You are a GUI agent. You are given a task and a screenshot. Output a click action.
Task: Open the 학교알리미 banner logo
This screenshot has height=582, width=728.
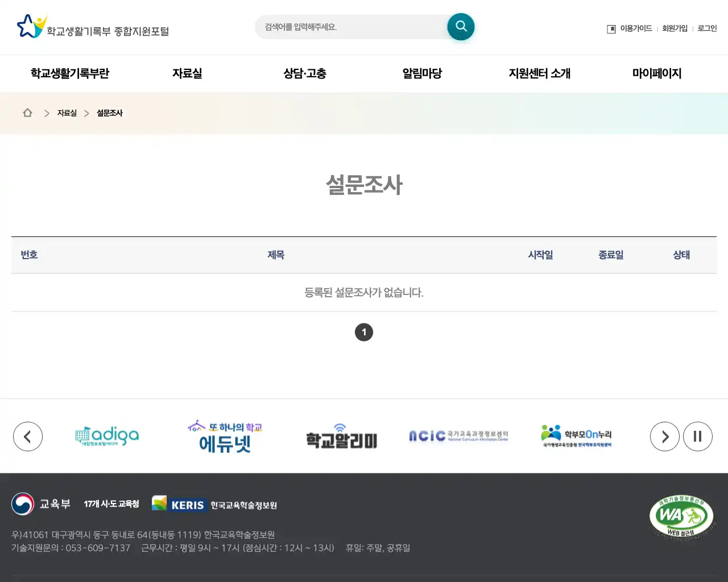pyautogui.click(x=341, y=436)
